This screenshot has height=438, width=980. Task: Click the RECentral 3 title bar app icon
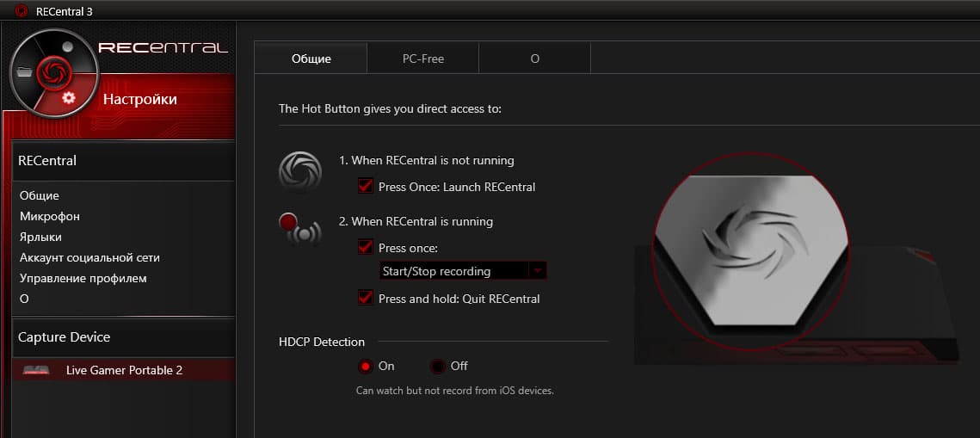coord(21,10)
